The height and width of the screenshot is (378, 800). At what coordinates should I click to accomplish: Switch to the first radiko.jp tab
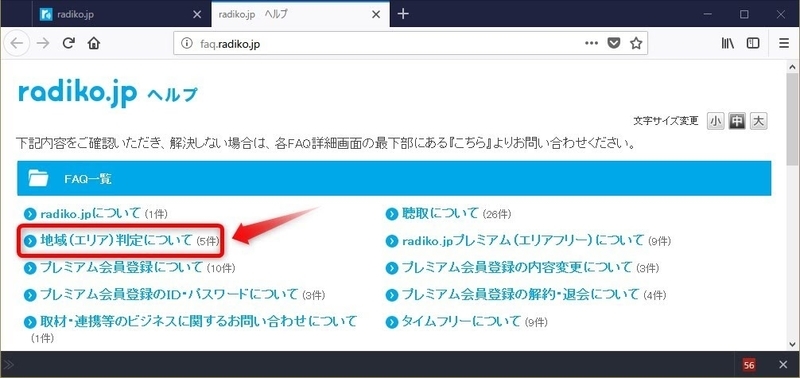pos(122,14)
